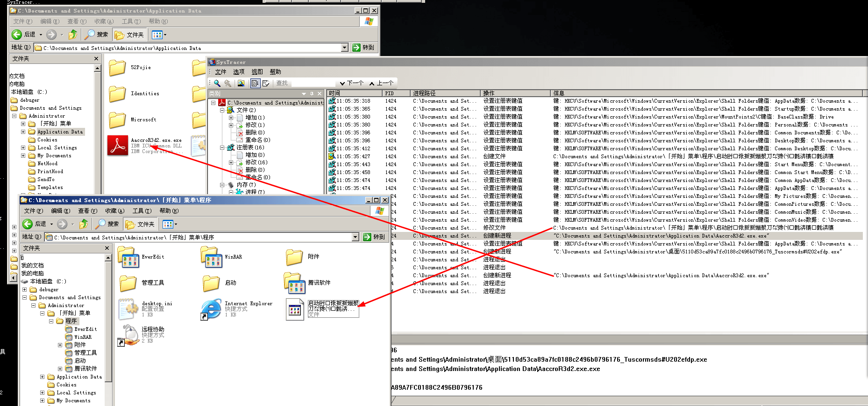Open the 文件 menu in SysTracer

tap(221, 72)
